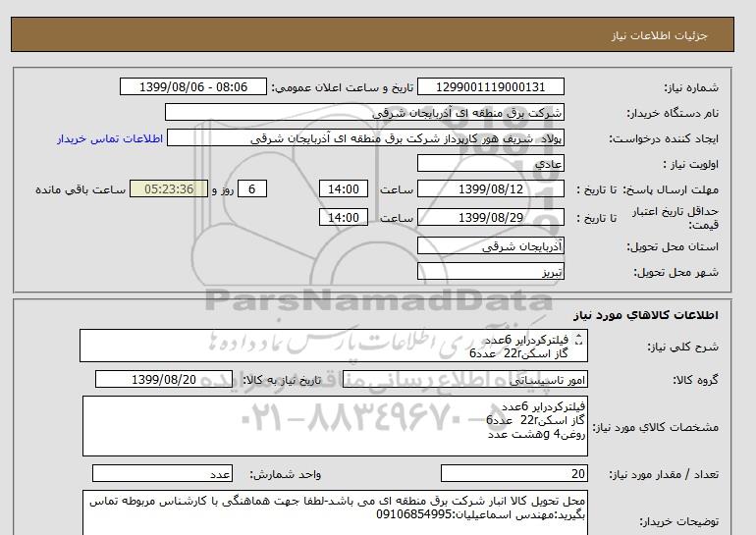Screen dimensions: 756x535
Task: Click the public announcement date field 1399/08/06 - 08:06
Action: click(x=192, y=87)
